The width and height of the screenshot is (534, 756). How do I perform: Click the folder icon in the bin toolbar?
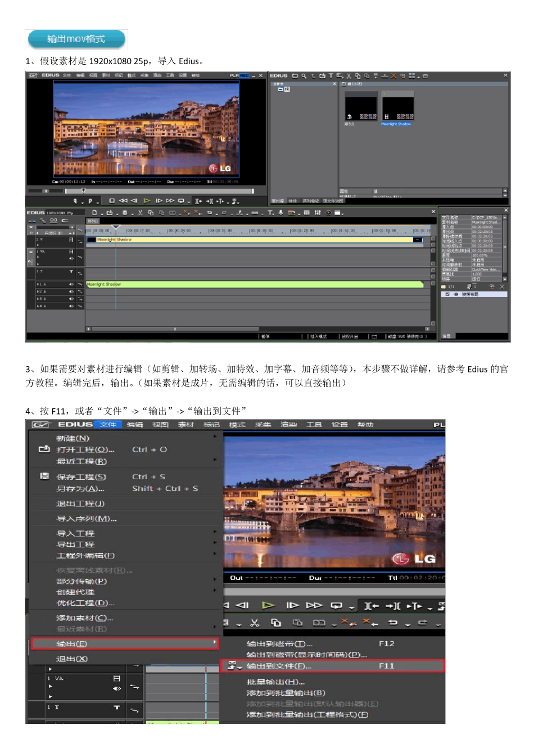(x=295, y=75)
